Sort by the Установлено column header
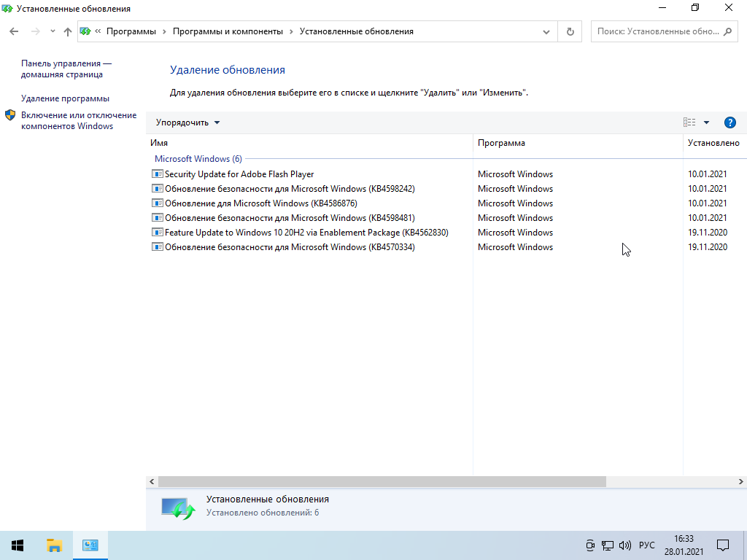 [713, 143]
